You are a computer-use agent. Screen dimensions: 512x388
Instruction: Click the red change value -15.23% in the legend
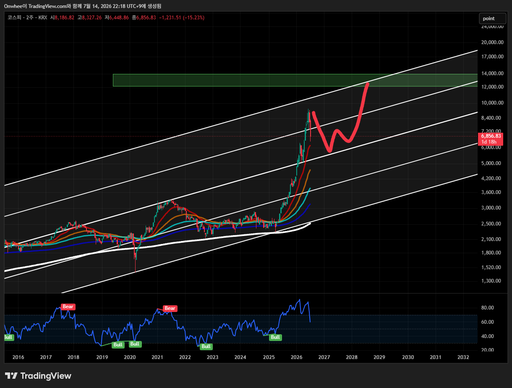193,17
